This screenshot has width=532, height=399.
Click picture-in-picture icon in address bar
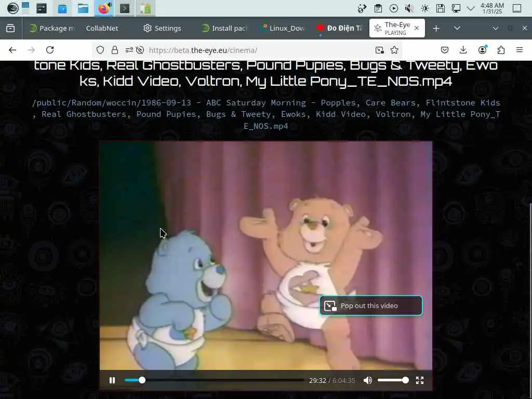coord(380,50)
